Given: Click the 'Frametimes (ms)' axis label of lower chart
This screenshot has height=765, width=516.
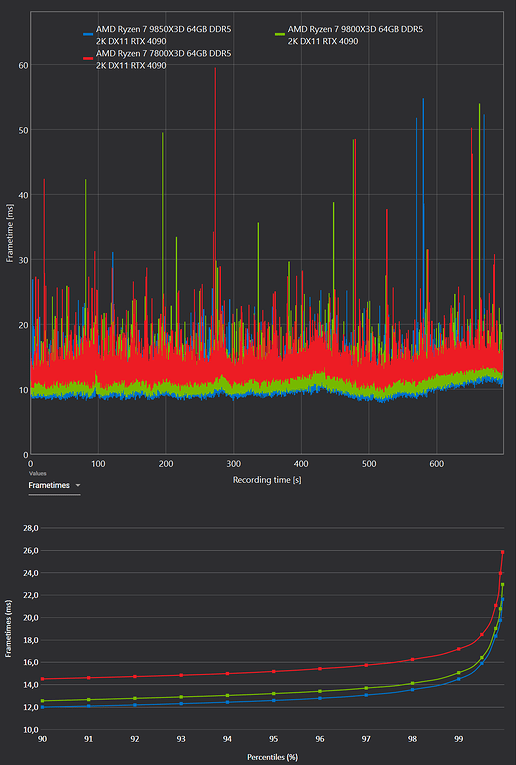Looking at the screenshot, I should click(8, 629).
